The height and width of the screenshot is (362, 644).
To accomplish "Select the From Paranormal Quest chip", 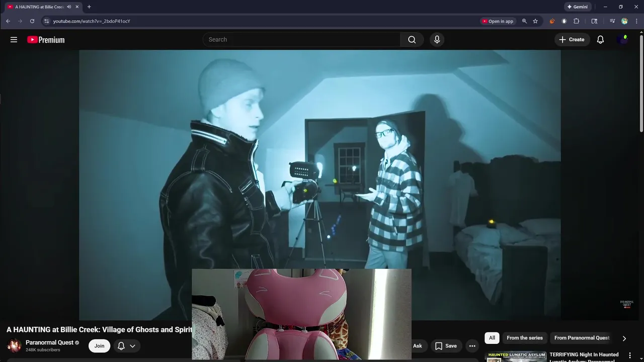I will pos(582,338).
